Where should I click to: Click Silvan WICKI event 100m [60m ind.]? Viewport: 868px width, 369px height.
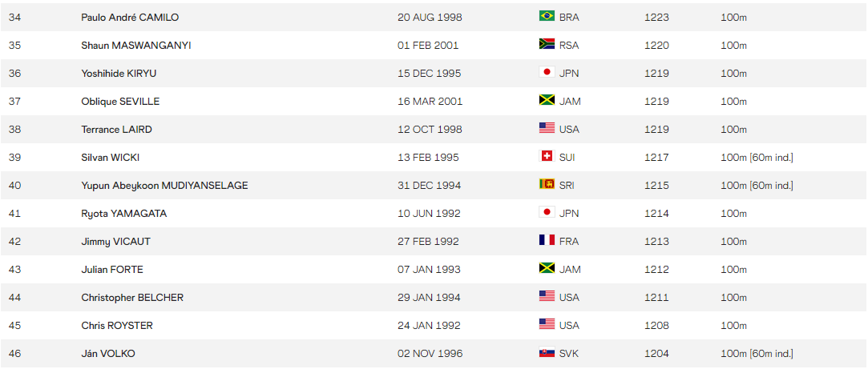coord(757,158)
